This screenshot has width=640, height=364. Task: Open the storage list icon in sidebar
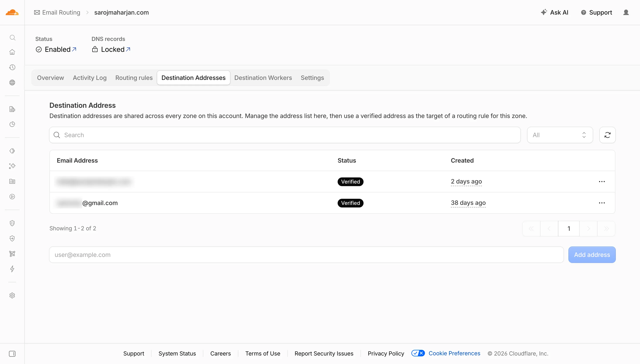coord(12,181)
